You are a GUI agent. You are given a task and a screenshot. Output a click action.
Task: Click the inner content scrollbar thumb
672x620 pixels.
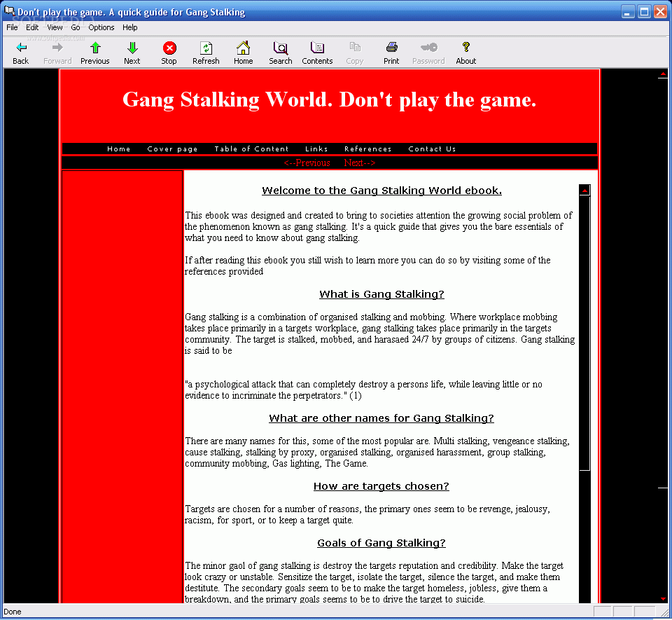[x=584, y=333]
